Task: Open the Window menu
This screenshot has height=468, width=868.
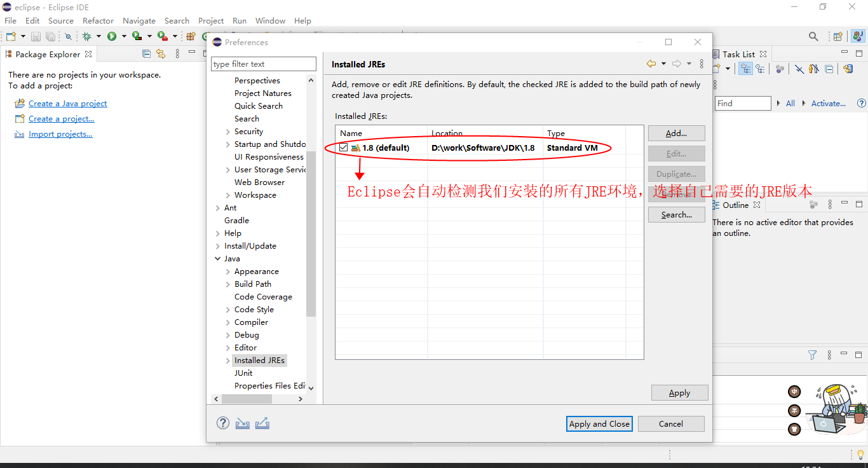Action: tap(271, 20)
